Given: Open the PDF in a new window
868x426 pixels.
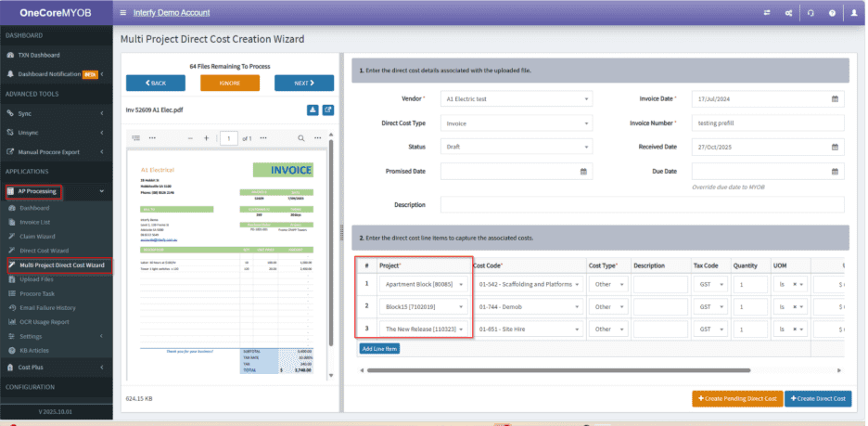Looking at the screenshot, I should pyautogui.click(x=327, y=110).
